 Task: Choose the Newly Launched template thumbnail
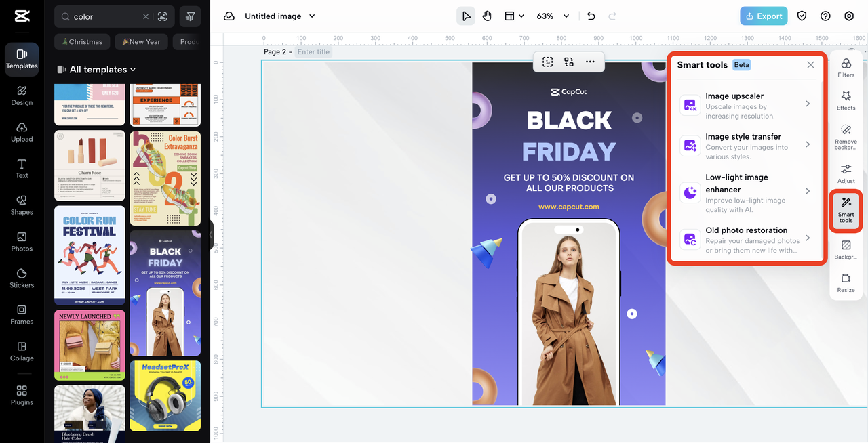pyautogui.click(x=90, y=345)
